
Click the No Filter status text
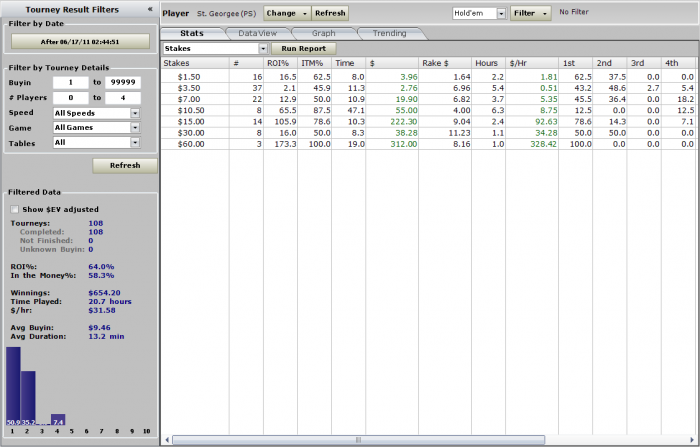point(574,12)
